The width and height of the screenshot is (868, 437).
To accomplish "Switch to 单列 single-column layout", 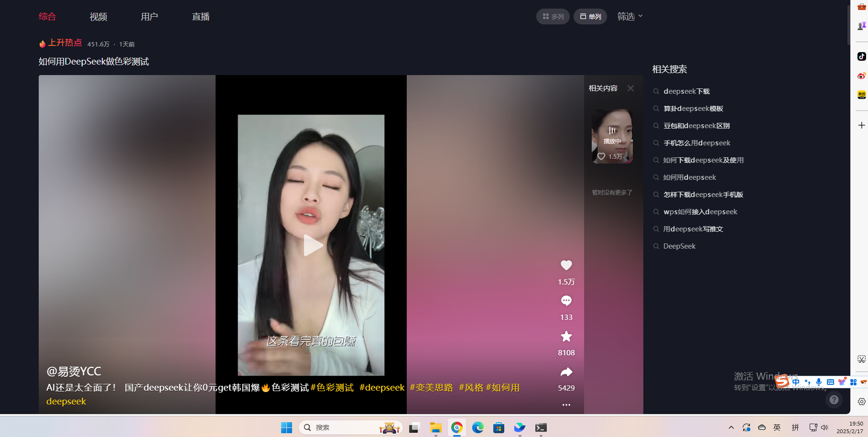I will point(590,16).
